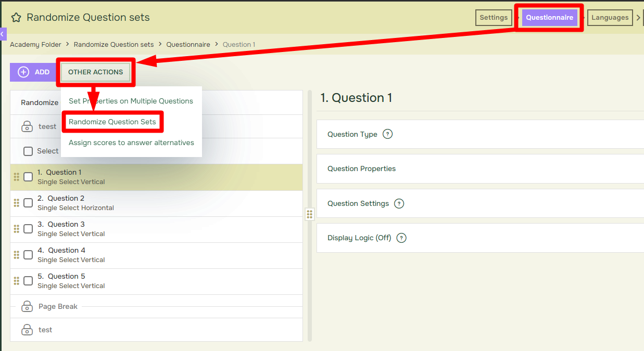The width and height of the screenshot is (644, 351).
Task: Open Randomize Question sets breadcrumb link
Action: 113,45
